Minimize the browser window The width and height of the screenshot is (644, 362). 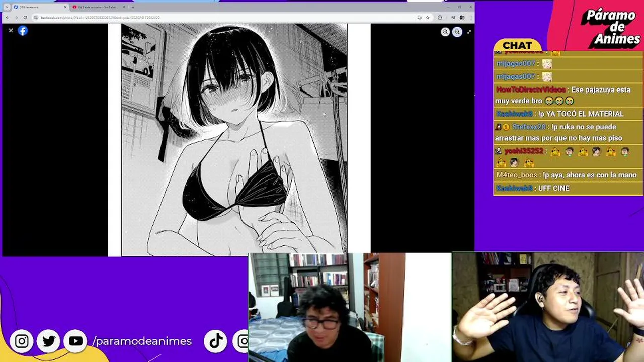447,7
